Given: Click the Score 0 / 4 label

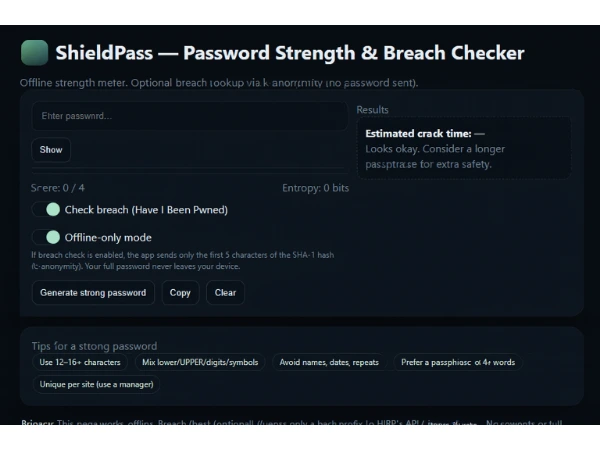Looking at the screenshot, I should [x=58, y=187].
